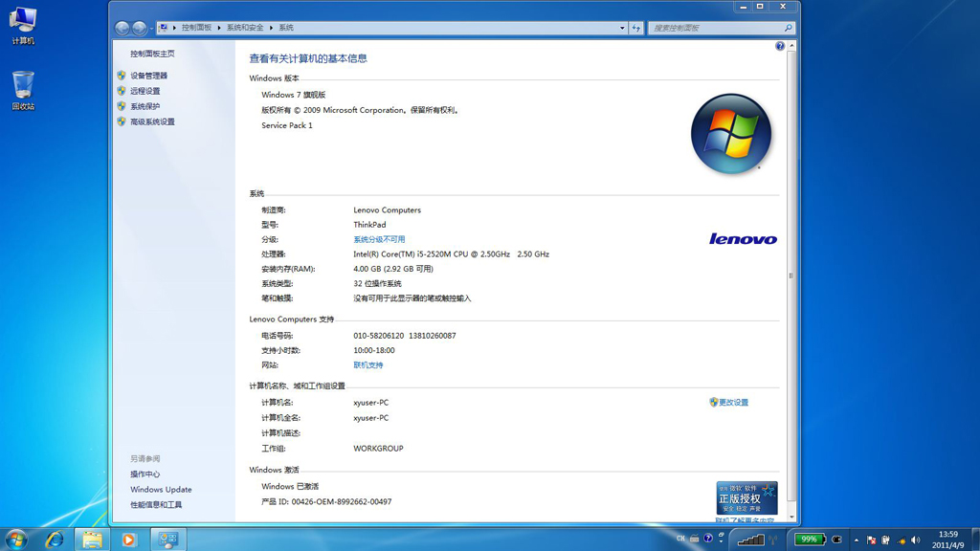Open the 联机支持 website link
This screenshot has height=551, width=980.
(x=368, y=365)
